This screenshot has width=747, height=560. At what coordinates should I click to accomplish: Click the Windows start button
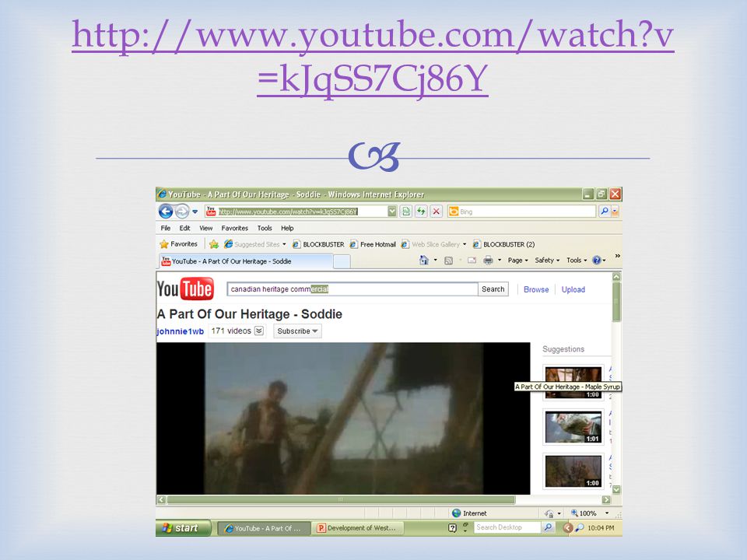(x=183, y=527)
